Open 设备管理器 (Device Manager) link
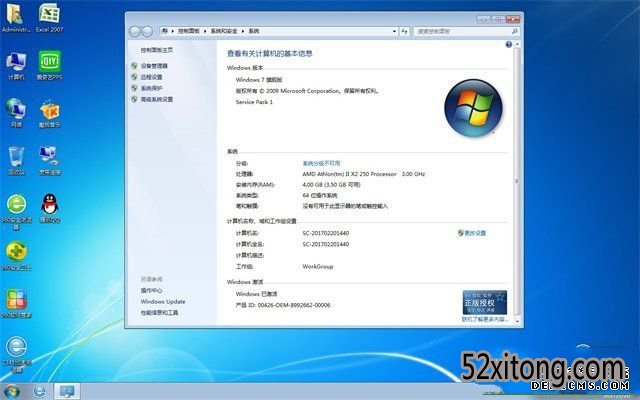Image resolution: width=640 pixels, height=400 pixels. (x=154, y=66)
